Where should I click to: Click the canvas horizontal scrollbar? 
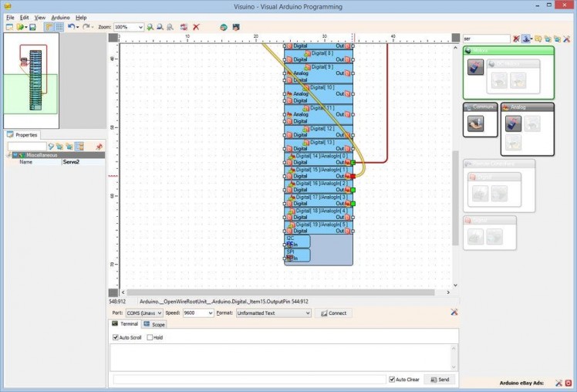pyautogui.click(x=278, y=292)
